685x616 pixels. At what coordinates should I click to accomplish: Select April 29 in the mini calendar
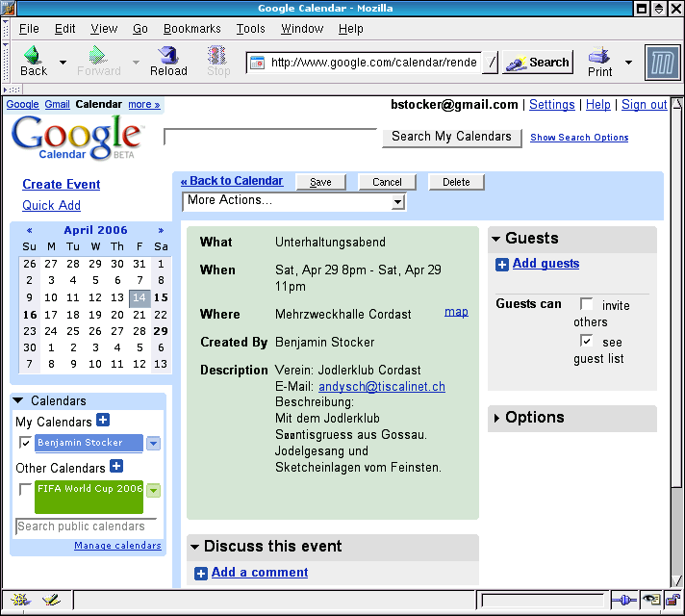point(161,331)
